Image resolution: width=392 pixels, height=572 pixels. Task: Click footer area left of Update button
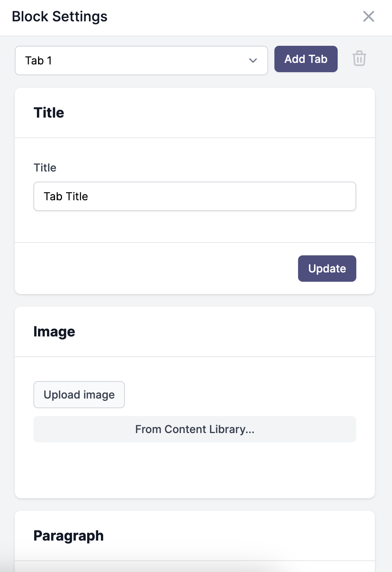(x=155, y=269)
